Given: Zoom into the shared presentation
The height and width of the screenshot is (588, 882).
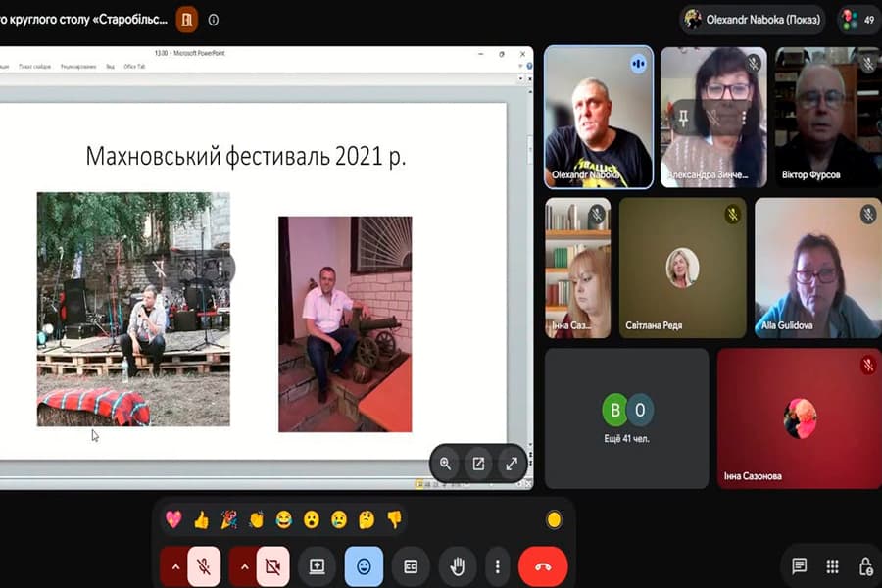Looking at the screenshot, I should pos(445,464).
